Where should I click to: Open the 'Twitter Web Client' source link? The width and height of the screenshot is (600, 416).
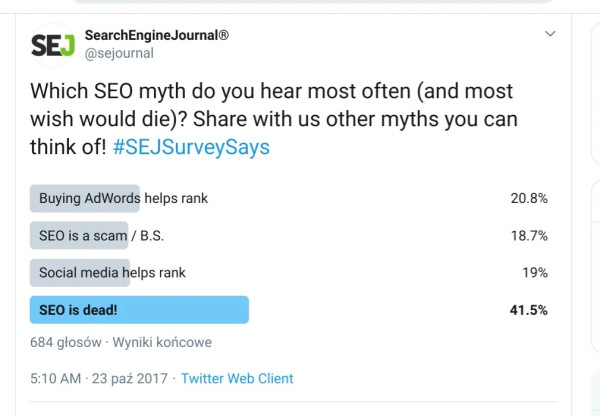236,379
